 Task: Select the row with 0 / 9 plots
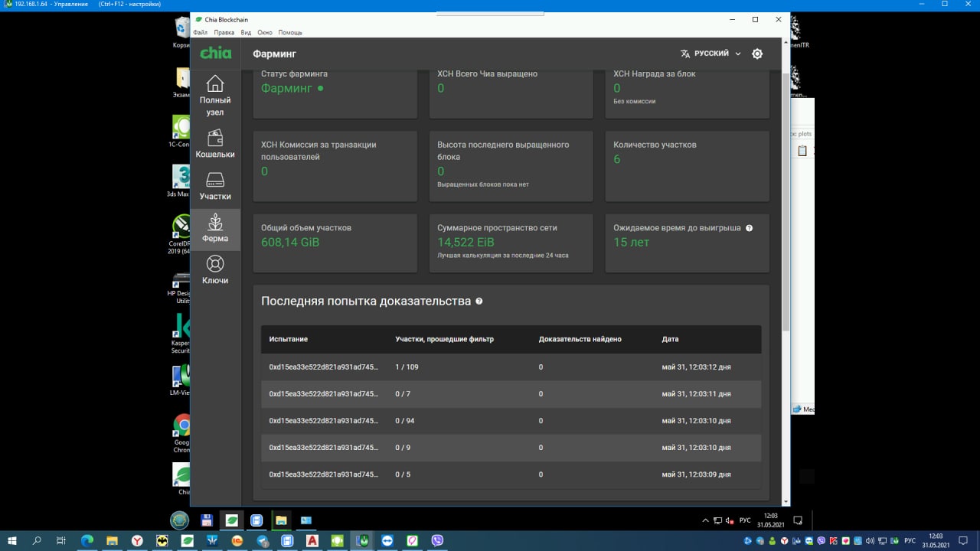(x=511, y=448)
